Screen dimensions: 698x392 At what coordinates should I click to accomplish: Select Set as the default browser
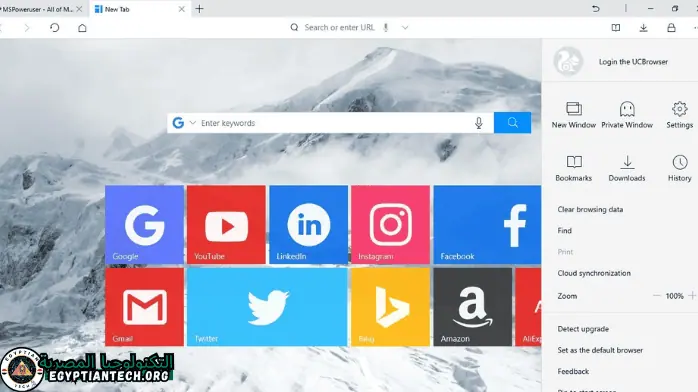[600, 350]
